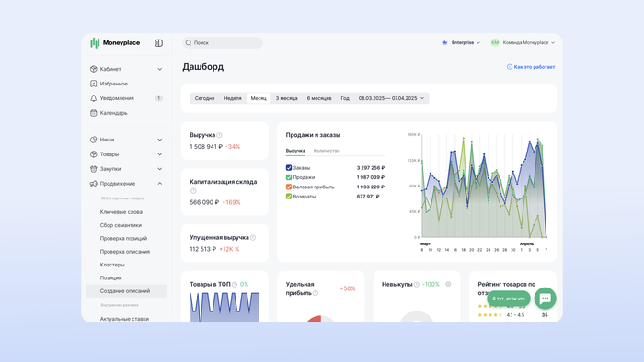The width and height of the screenshot is (644, 362).
Task: Open Как это работает link
Action: point(531,67)
